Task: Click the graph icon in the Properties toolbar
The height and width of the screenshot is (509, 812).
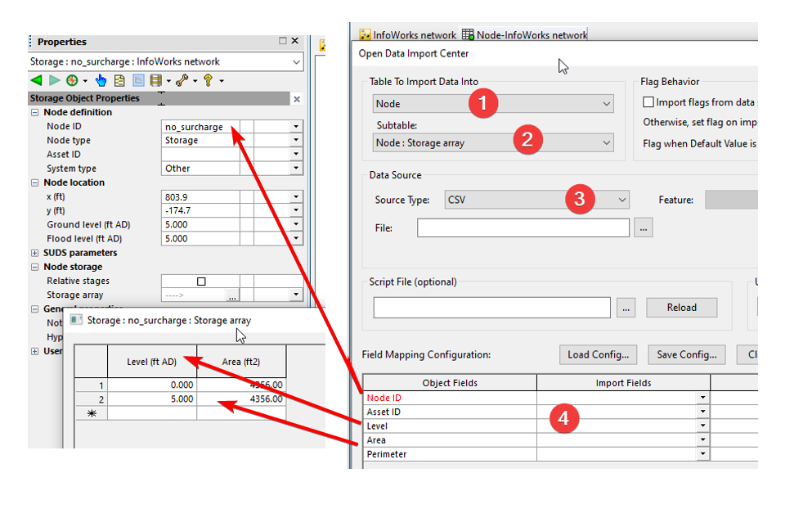Action: [x=137, y=80]
